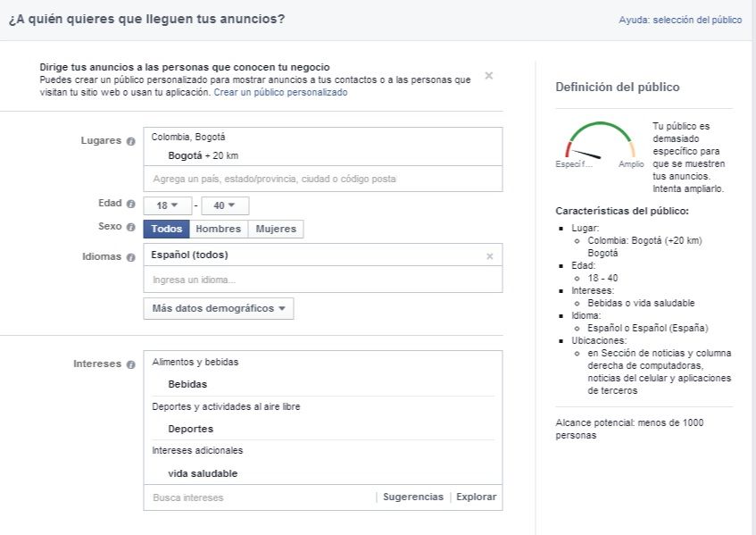Choose Mujeres as target gender

coord(276,229)
